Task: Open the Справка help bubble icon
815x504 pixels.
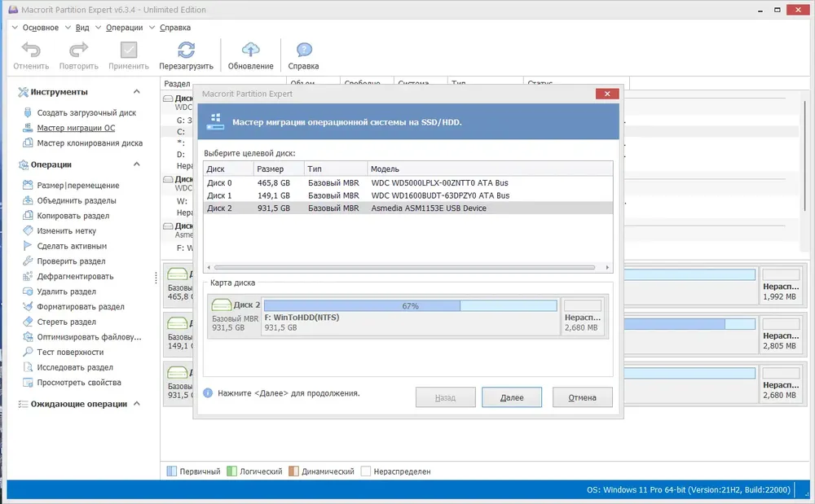Action: 303,50
